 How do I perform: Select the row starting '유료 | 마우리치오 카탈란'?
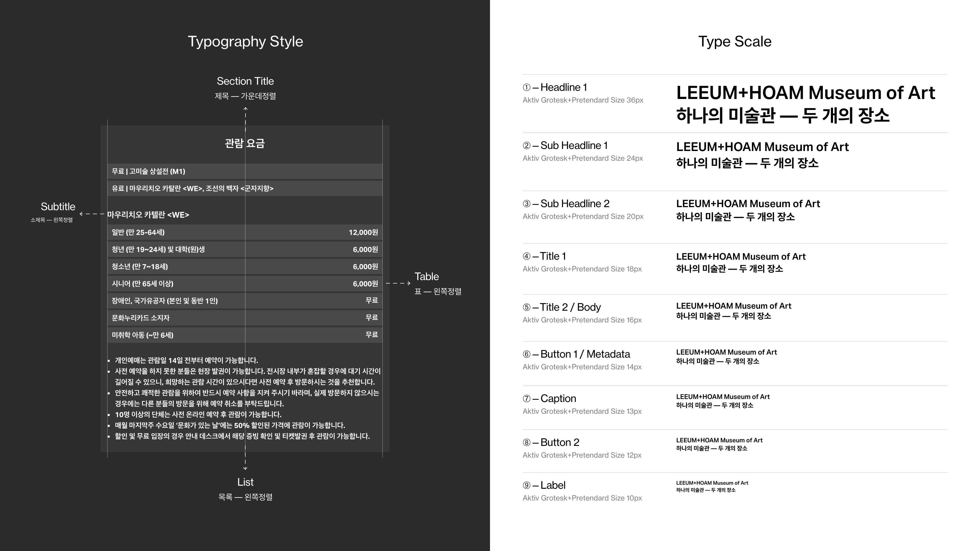[x=245, y=189]
